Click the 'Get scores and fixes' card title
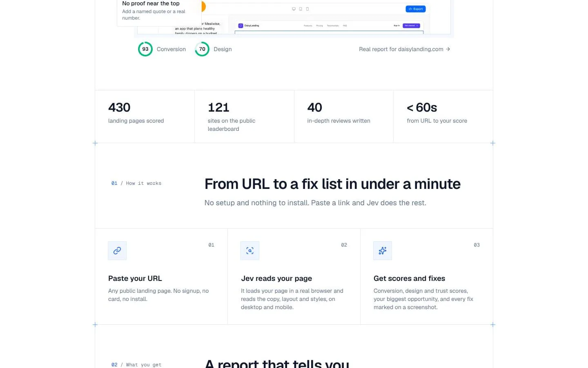Viewport: 588px width, 368px height. pos(409,278)
